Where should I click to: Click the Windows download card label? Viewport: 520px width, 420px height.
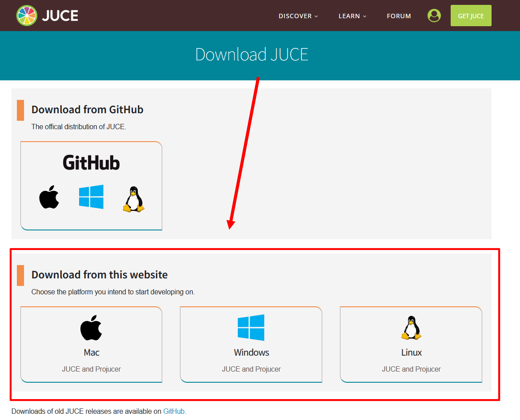pyautogui.click(x=252, y=353)
